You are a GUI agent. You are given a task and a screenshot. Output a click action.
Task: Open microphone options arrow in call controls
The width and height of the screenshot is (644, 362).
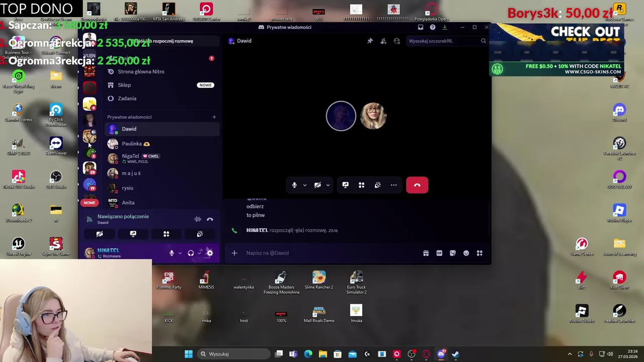[x=304, y=185]
